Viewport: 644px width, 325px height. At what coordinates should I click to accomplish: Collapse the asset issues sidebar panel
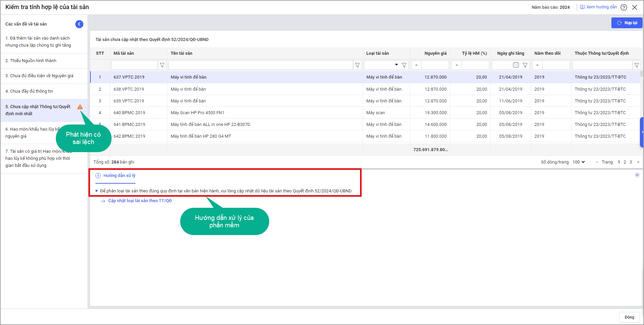[79, 24]
